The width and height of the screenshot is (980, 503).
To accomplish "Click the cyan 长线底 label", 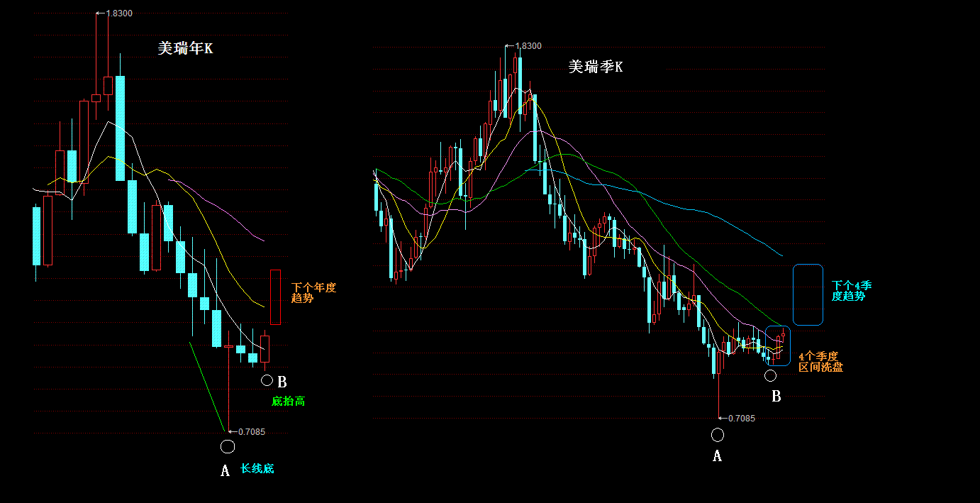I will point(257,468).
